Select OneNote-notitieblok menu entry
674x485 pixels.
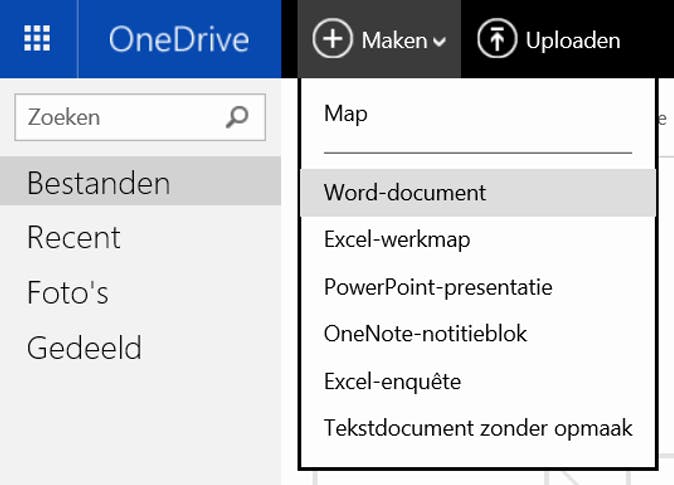coord(425,334)
